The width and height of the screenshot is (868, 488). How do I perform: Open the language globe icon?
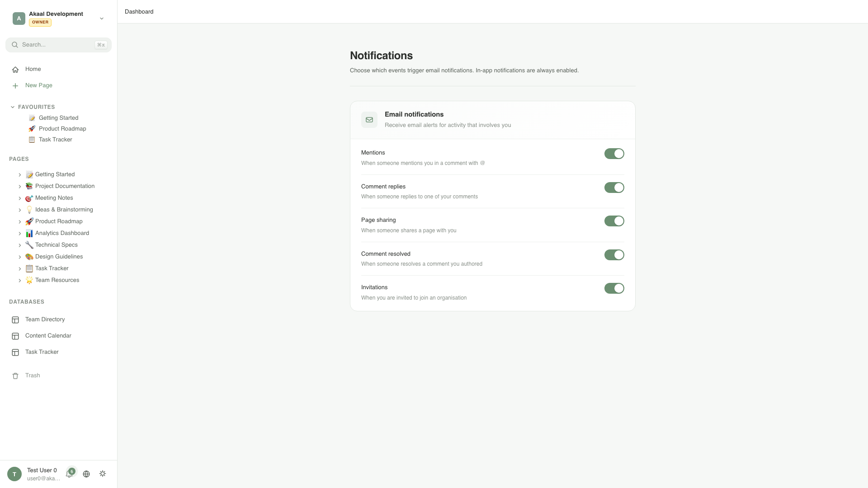tap(86, 474)
